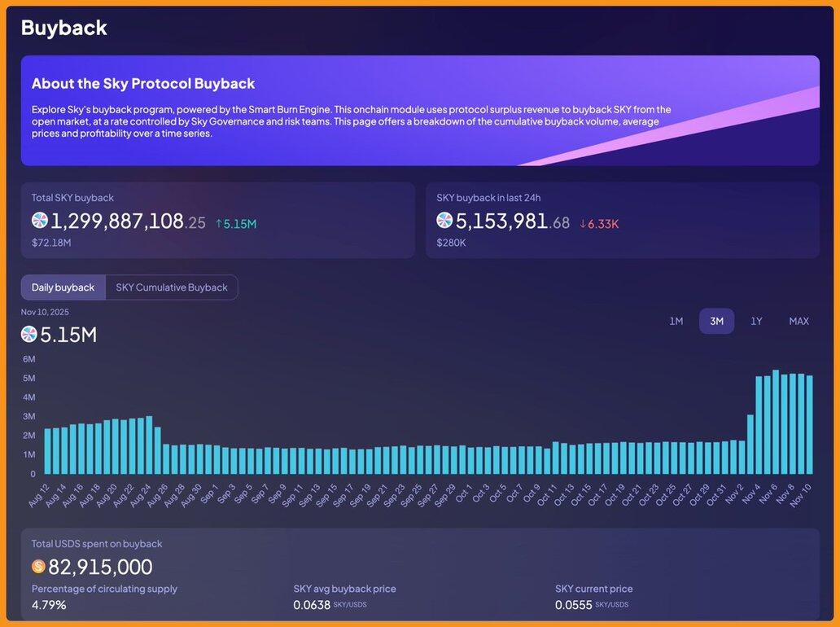Click the SKY avg buyback price value 0.0638

click(x=312, y=605)
